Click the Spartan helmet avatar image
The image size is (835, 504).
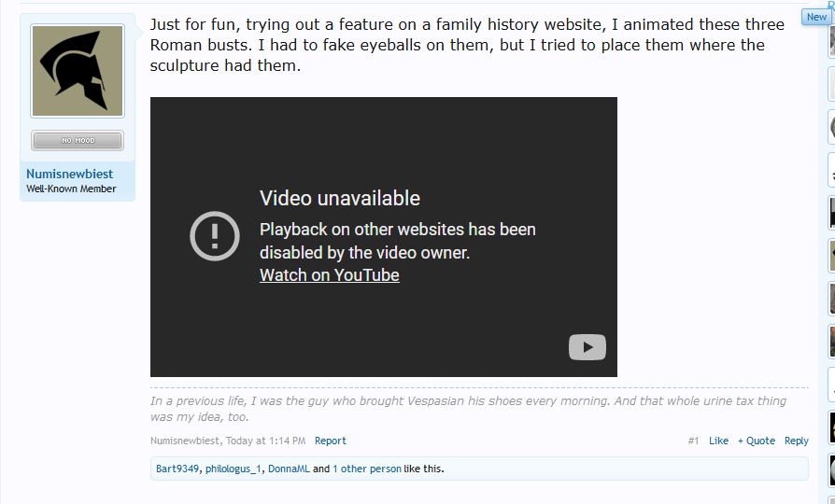point(78,72)
